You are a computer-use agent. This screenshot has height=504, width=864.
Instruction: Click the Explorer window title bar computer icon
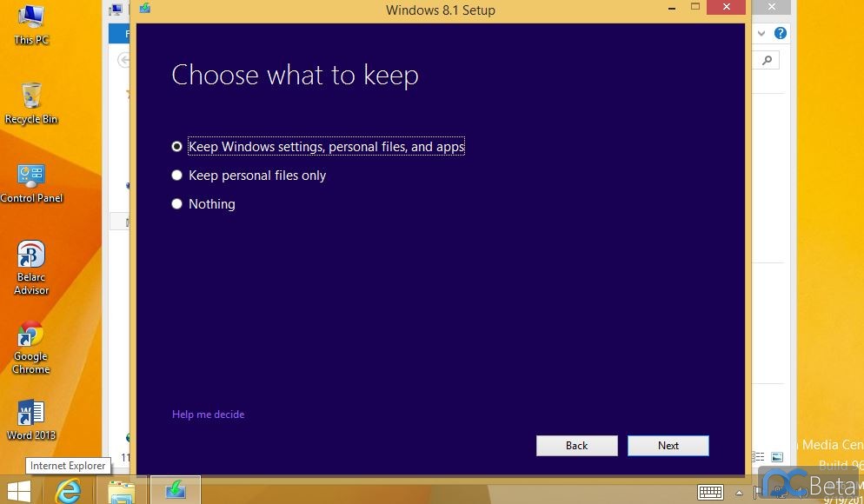click(x=116, y=9)
